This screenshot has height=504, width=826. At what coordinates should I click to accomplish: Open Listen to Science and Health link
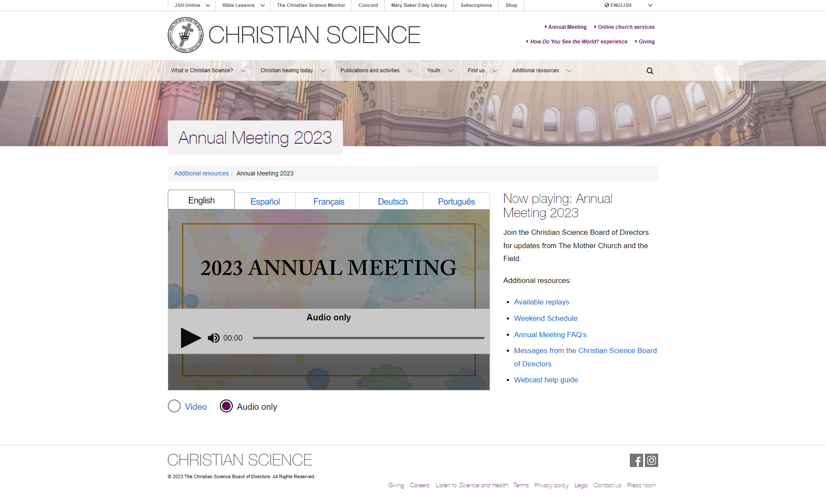pyautogui.click(x=472, y=485)
